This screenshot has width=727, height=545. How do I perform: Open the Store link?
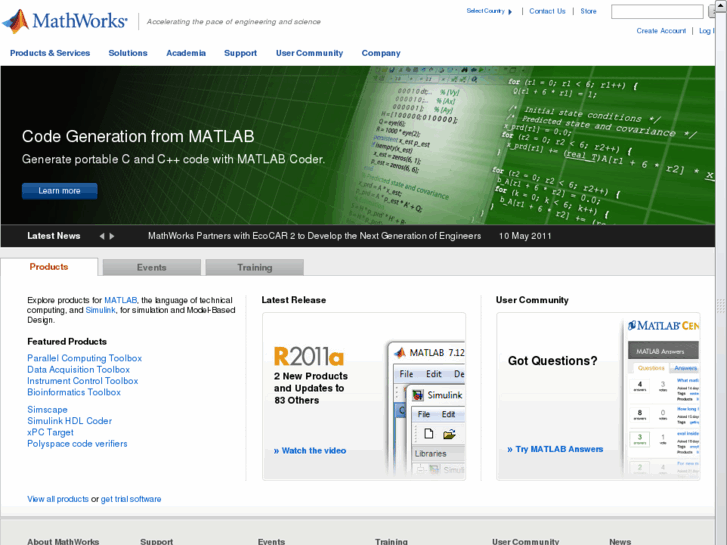588,11
